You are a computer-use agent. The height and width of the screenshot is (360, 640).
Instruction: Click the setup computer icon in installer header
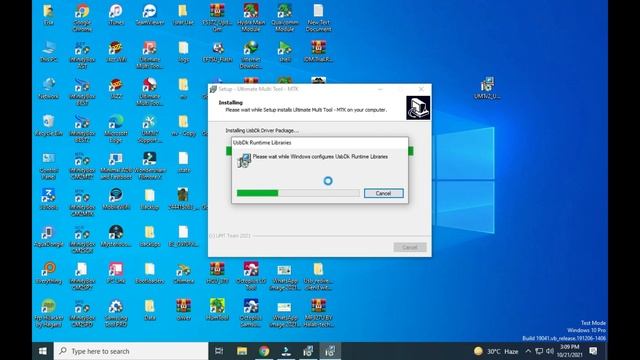(x=418, y=108)
